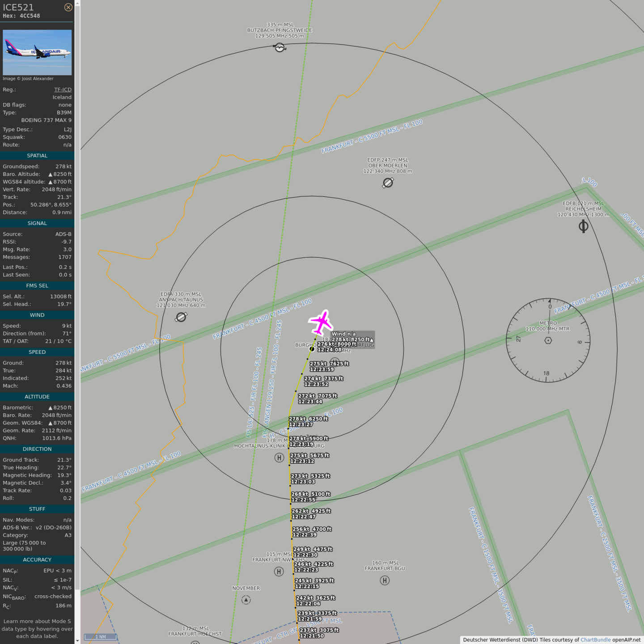This screenshot has height=644, width=644.
Task: Click the magenta ICE521 aircraft icon
Action: tap(321, 322)
